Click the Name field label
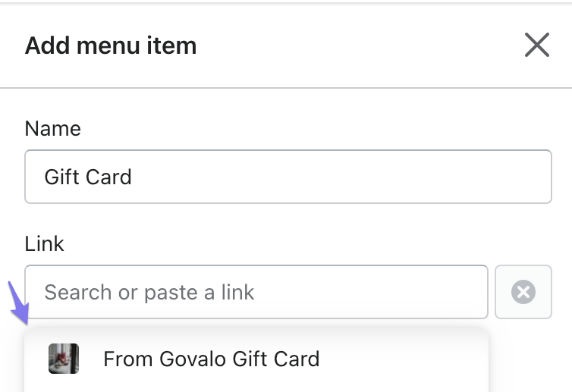This screenshot has width=572, height=392. 52,128
